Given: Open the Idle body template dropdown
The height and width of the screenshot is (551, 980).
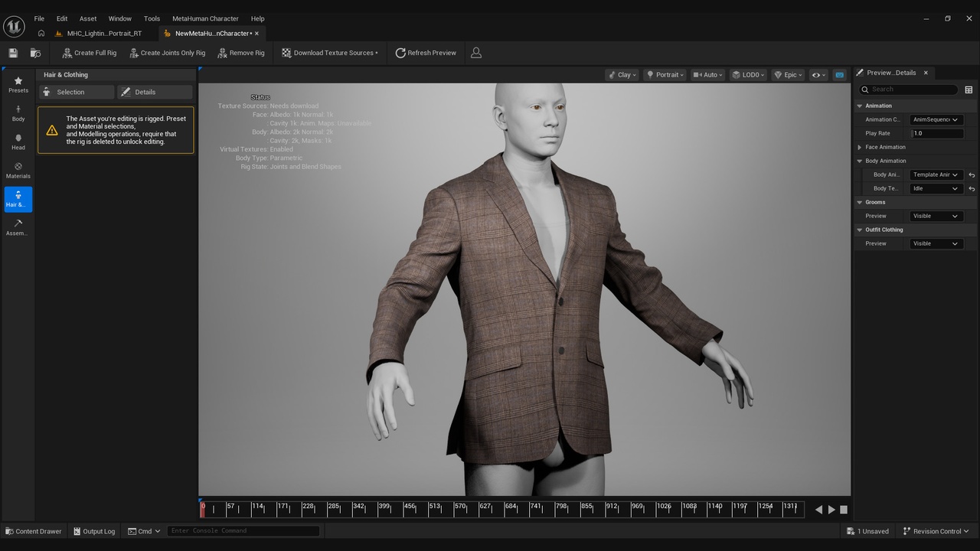Looking at the screenshot, I should (x=936, y=188).
